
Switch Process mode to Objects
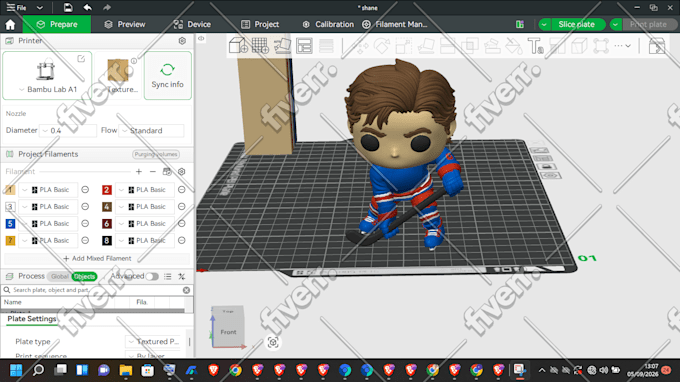pos(84,276)
